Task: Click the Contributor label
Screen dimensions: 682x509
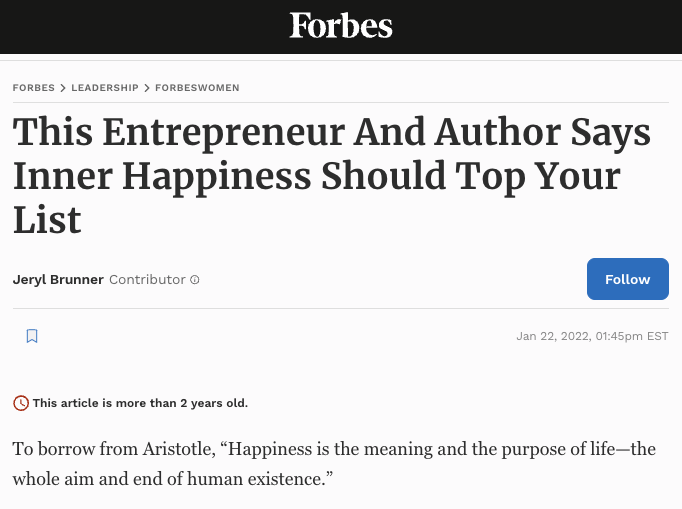Action: [147, 280]
